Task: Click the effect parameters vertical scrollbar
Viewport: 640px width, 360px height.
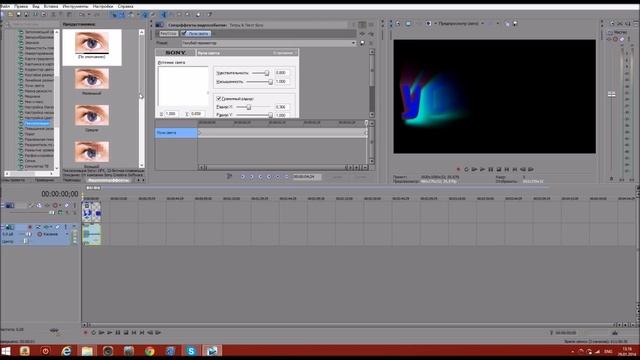Action: click(372, 83)
